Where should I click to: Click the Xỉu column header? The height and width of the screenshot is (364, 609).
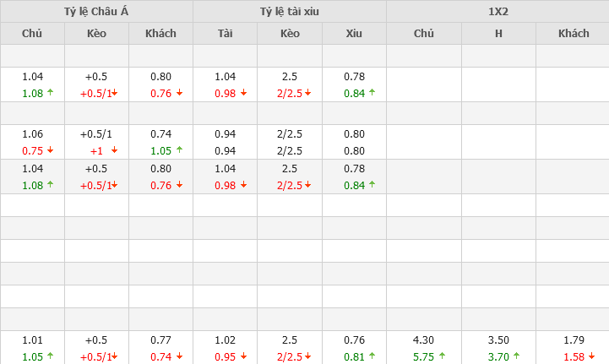pyautogui.click(x=354, y=34)
